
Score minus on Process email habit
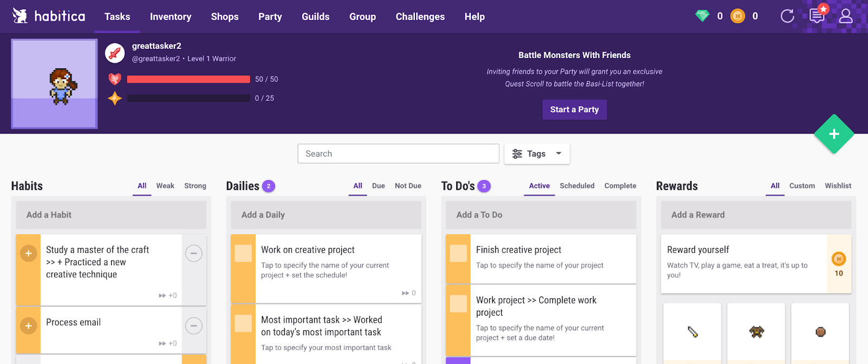(x=194, y=326)
